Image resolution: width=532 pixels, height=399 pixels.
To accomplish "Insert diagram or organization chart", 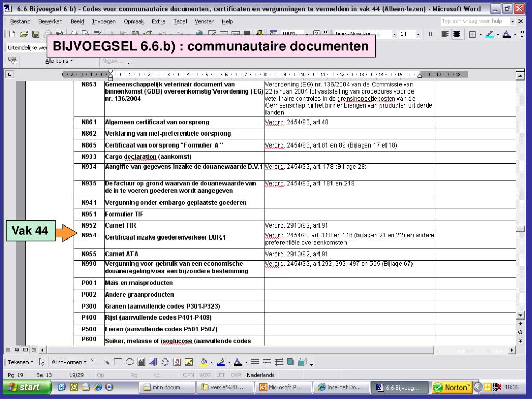I will click(x=165, y=362).
